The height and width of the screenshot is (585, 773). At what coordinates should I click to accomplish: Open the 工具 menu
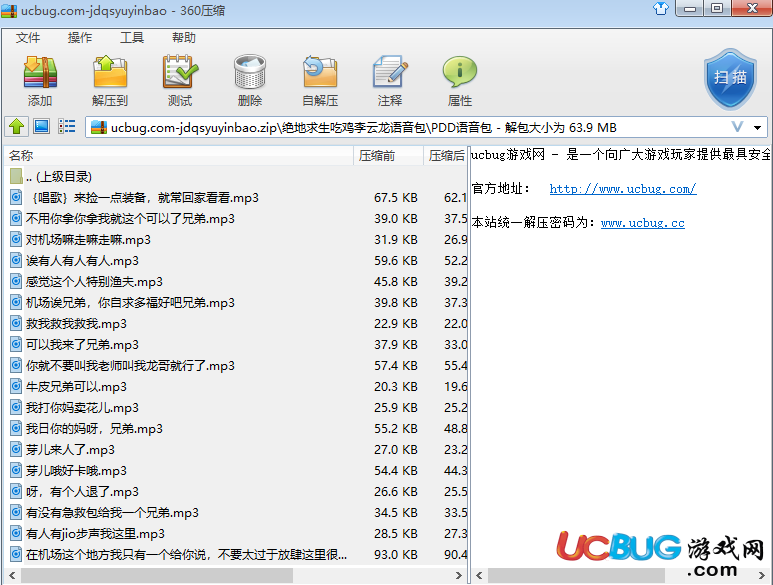click(132, 38)
